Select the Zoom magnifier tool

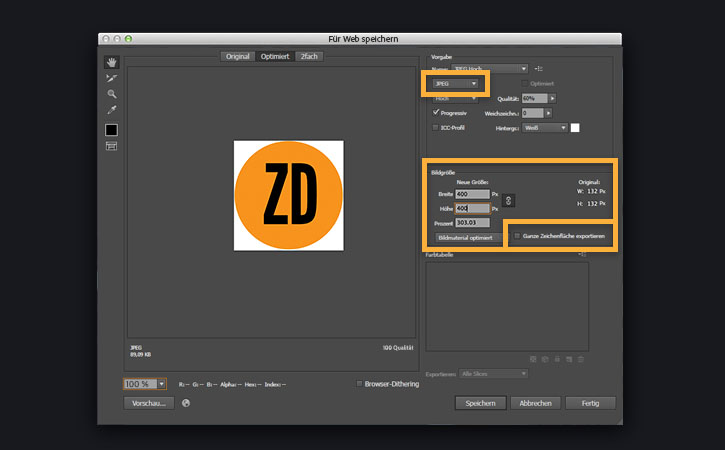point(111,94)
